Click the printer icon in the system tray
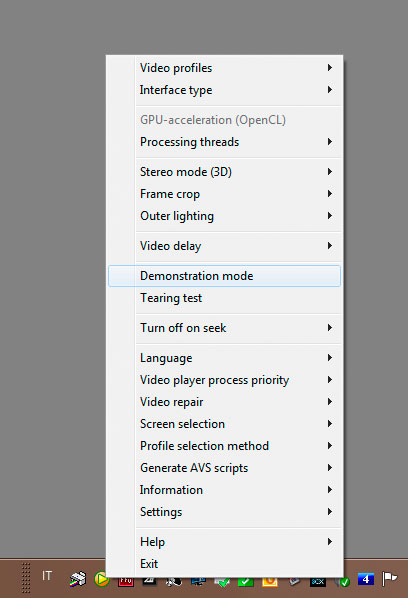 click(x=78, y=579)
